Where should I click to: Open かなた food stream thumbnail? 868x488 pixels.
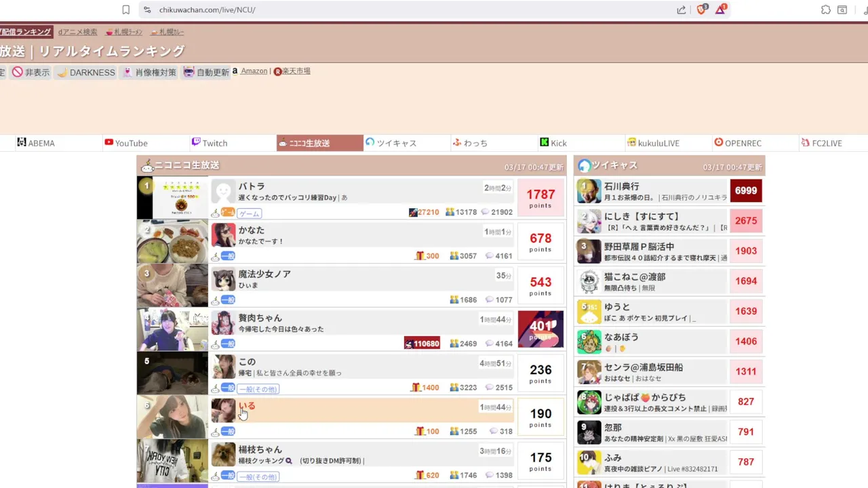172,241
